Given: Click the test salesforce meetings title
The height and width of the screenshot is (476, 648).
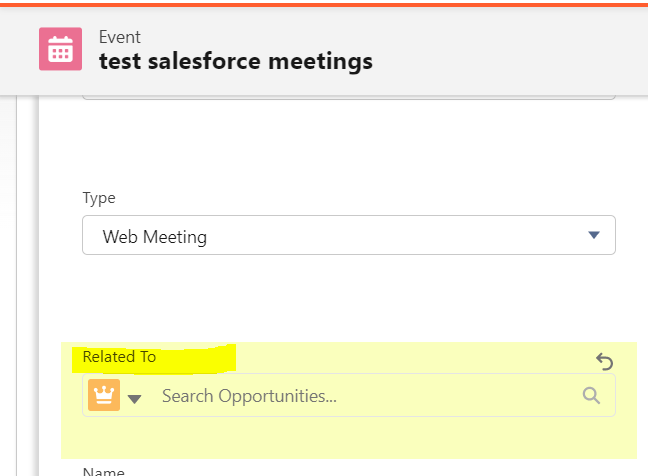Looking at the screenshot, I should click(x=235, y=61).
